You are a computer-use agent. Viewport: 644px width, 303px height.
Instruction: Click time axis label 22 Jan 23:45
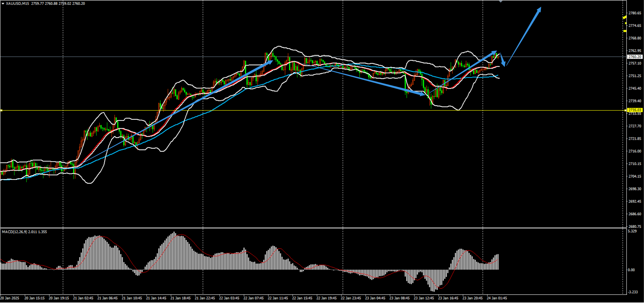(x=351, y=298)
